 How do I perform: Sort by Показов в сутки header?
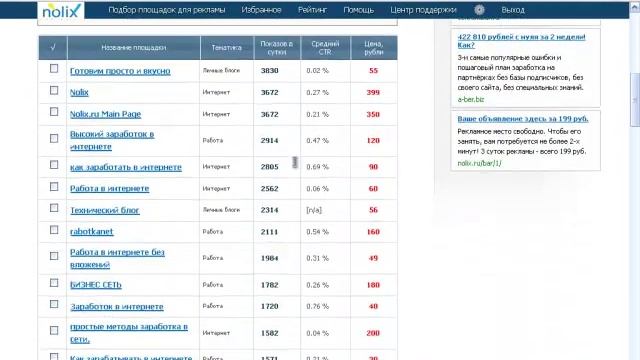click(x=277, y=48)
